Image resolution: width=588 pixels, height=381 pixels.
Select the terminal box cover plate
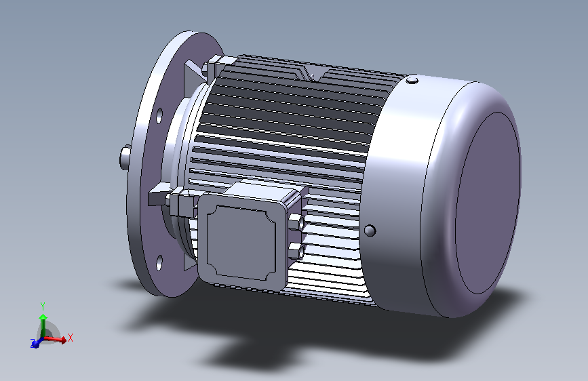click(x=242, y=243)
